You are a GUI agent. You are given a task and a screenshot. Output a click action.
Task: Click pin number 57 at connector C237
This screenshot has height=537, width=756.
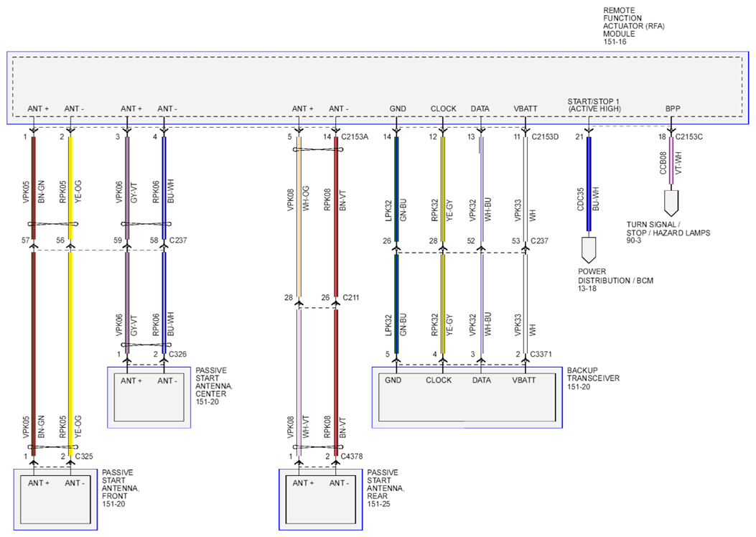[26, 240]
